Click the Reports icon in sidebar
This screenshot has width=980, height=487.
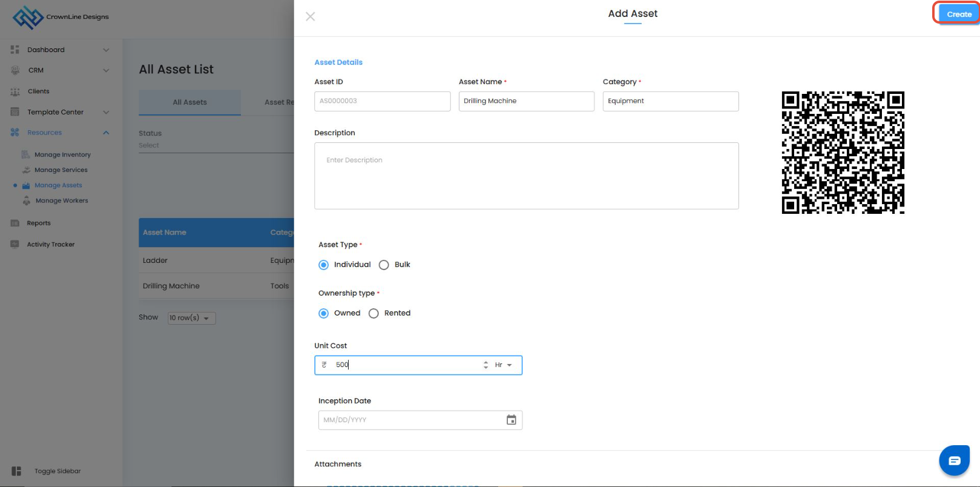click(x=15, y=223)
